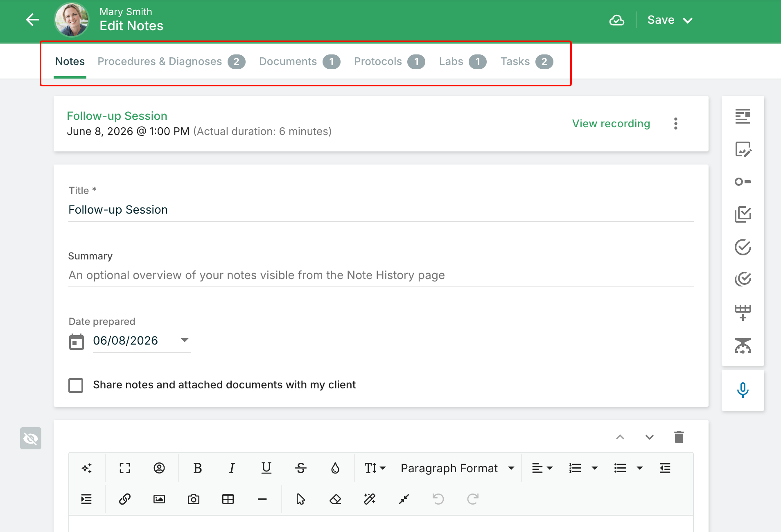Clear formatting with the eraser

[x=335, y=499]
